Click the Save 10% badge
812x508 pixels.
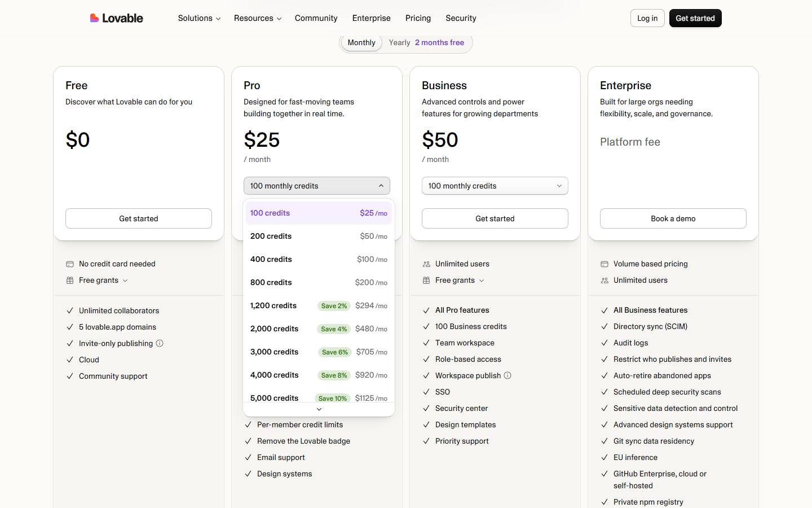pyautogui.click(x=333, y=398)
